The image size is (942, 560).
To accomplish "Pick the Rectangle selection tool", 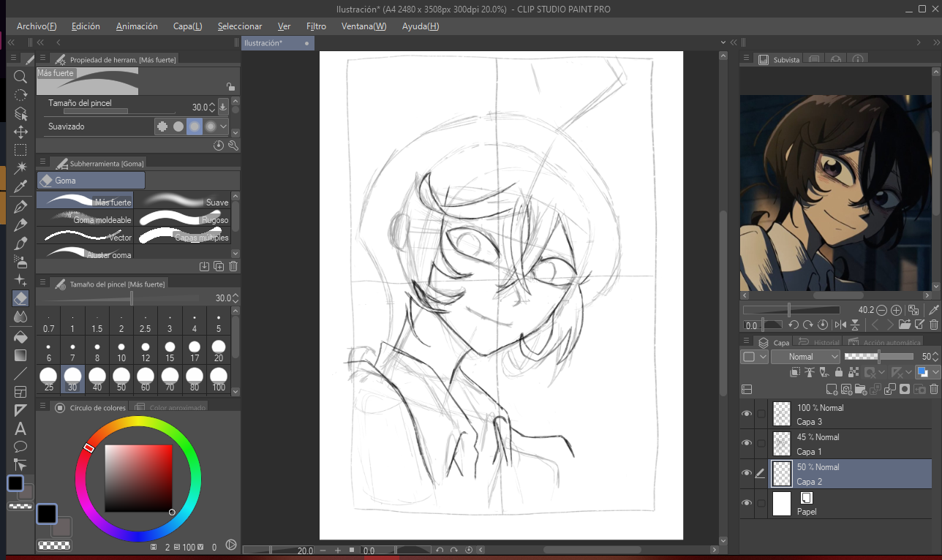I will (x=20, y=150).
